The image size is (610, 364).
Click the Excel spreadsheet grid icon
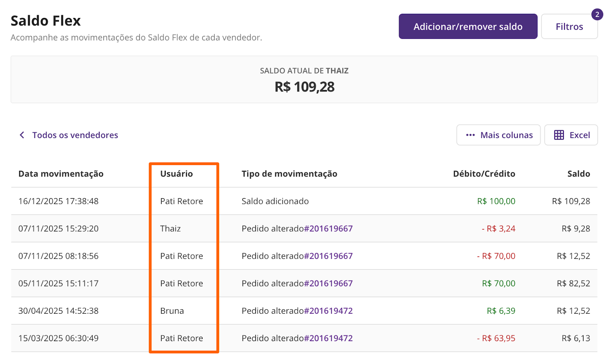pos(559,135)
